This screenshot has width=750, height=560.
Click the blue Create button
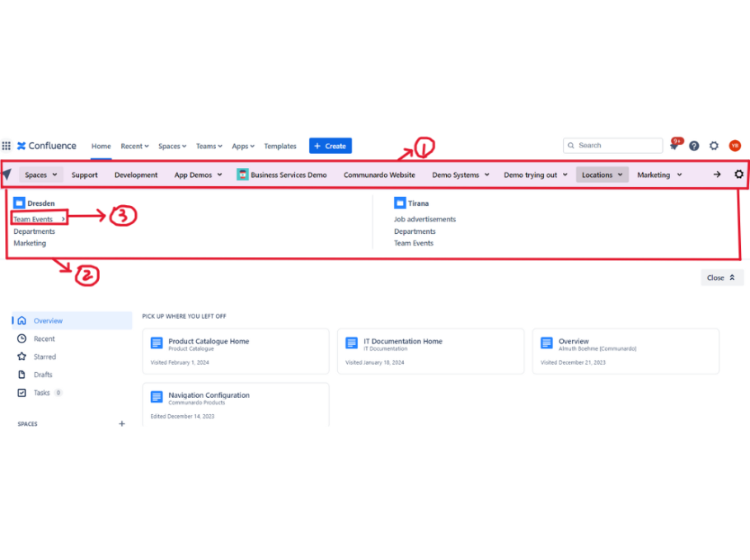point(330,146)
